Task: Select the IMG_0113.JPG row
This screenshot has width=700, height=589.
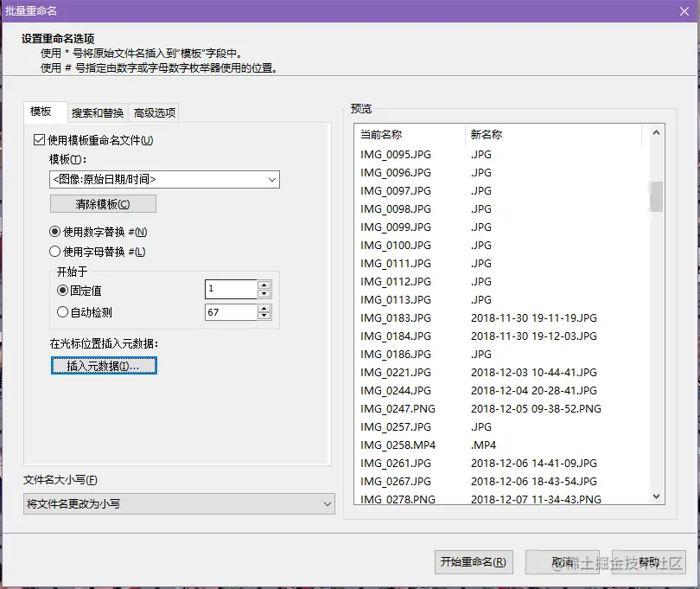Action: coord(502,300)
